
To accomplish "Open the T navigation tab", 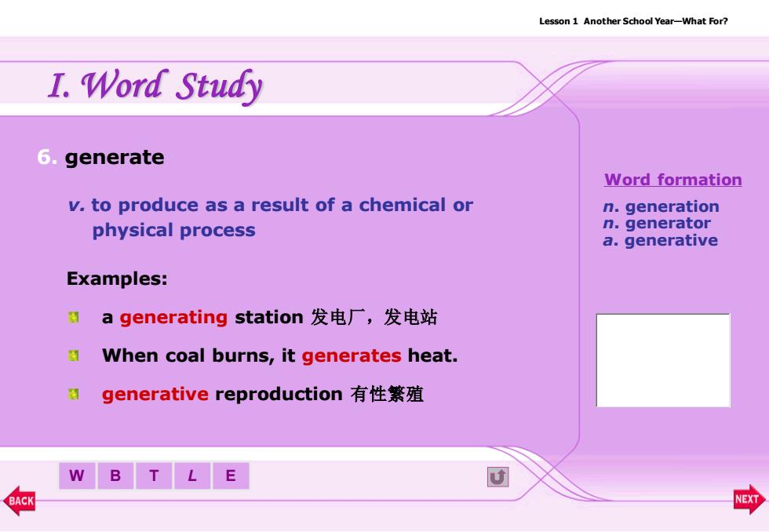I will pos(154,476).
